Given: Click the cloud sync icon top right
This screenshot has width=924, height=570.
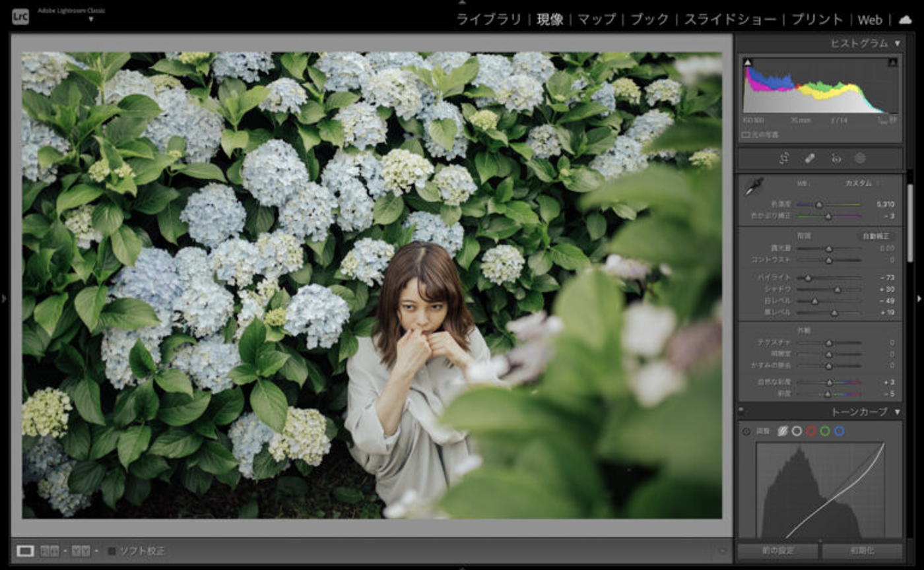Looking at the screenshot, I should pos(905,20).
